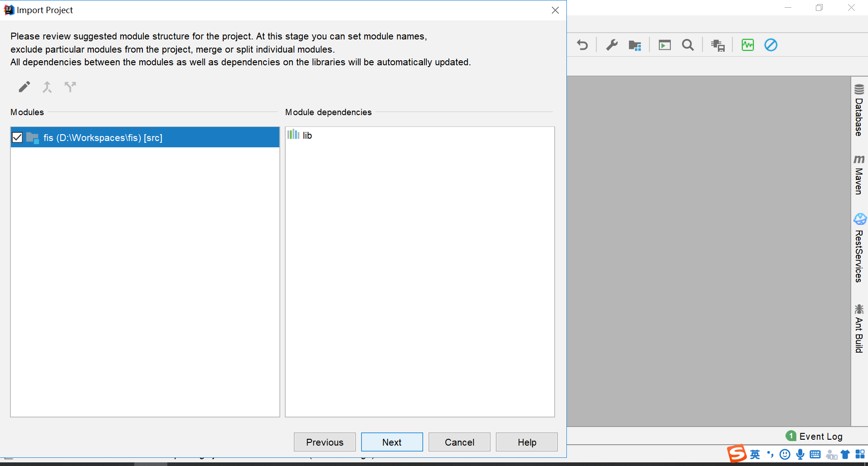The width and height of the screenshot is (868, 466).
Task: Open Settings via the wrench icon
Action: 612,45
